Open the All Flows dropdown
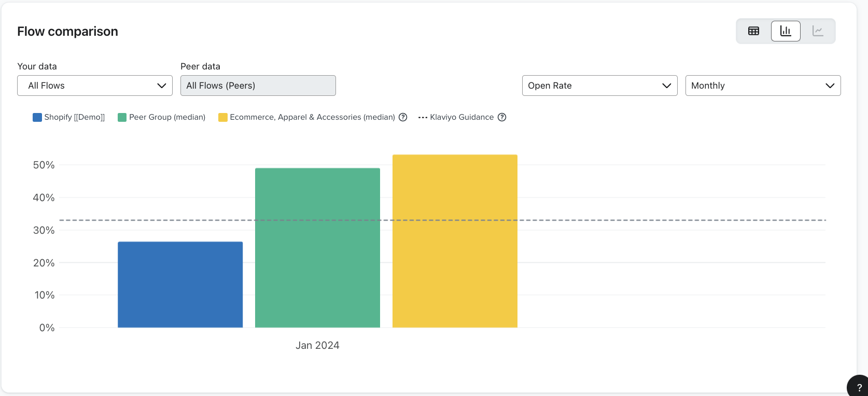 pos(95,86)
